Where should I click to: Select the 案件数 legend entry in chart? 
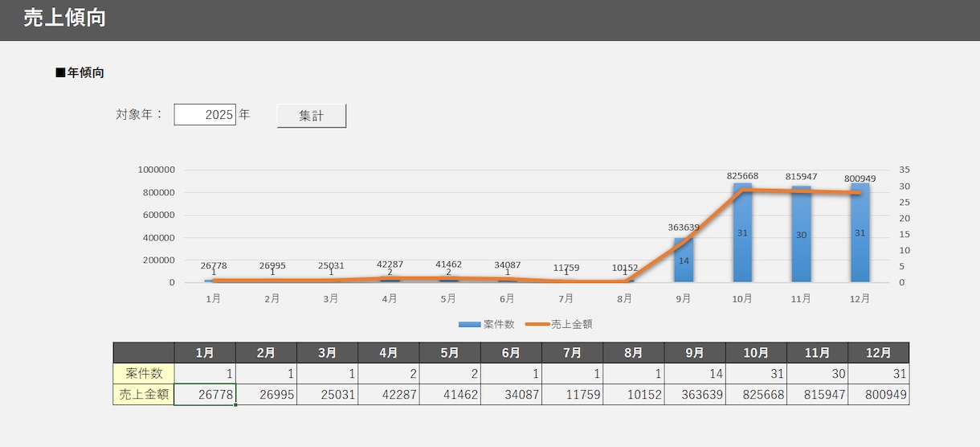click(x=487, y=324)
